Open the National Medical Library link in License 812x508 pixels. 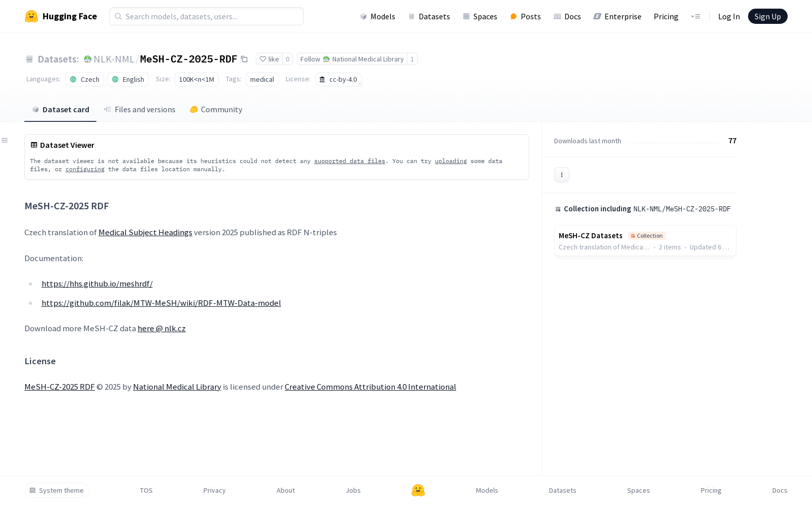tap(177, 387)
